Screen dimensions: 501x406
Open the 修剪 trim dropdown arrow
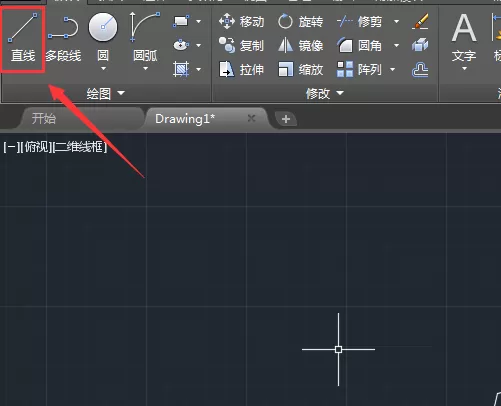396,22
